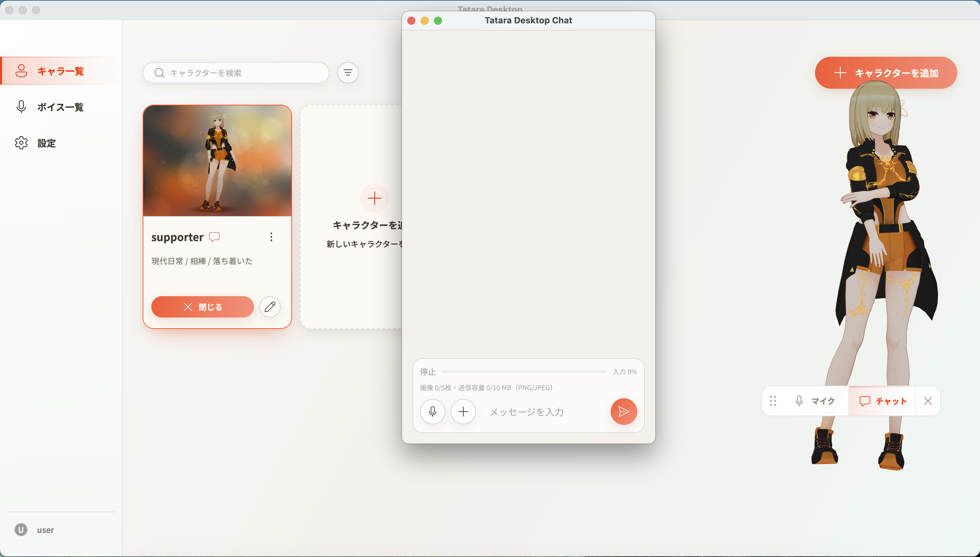Click the search magnifier icon
Viewport: 980px width, 557px height.
159,73
